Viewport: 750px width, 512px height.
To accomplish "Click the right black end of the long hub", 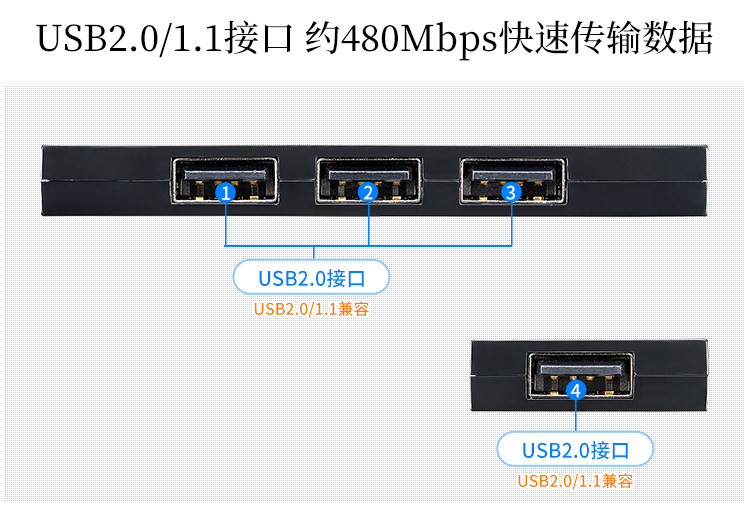I will 638,181.
